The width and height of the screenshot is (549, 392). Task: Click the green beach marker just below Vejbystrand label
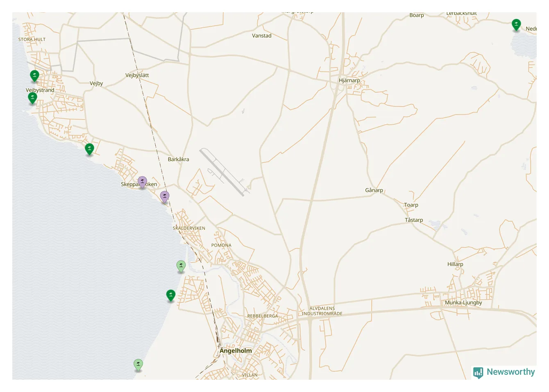[x=32, y=98]
